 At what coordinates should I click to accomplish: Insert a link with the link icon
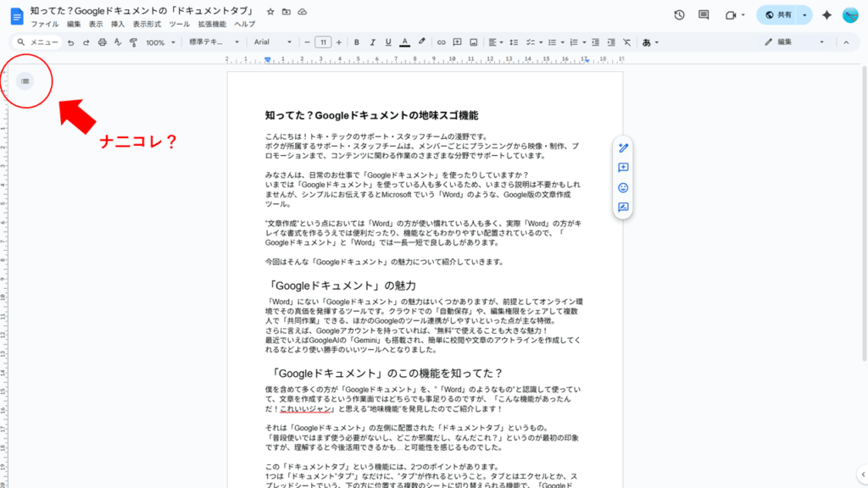coord(440,42)
